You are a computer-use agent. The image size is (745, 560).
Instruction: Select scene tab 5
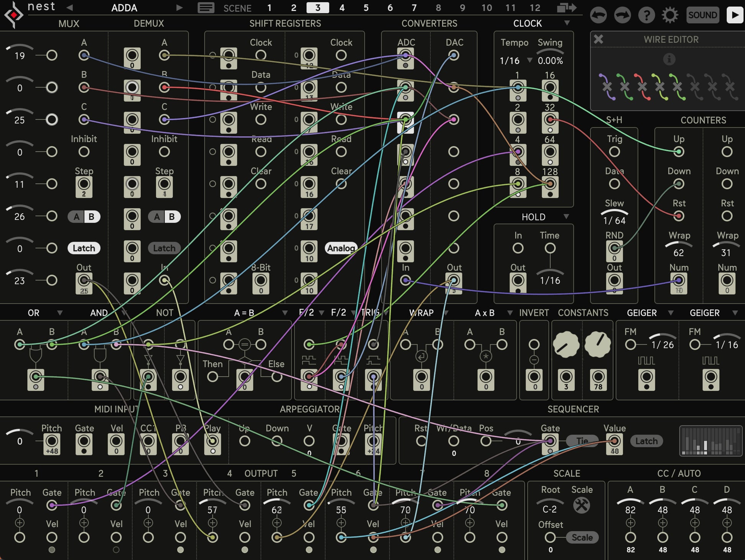[366, 8]
